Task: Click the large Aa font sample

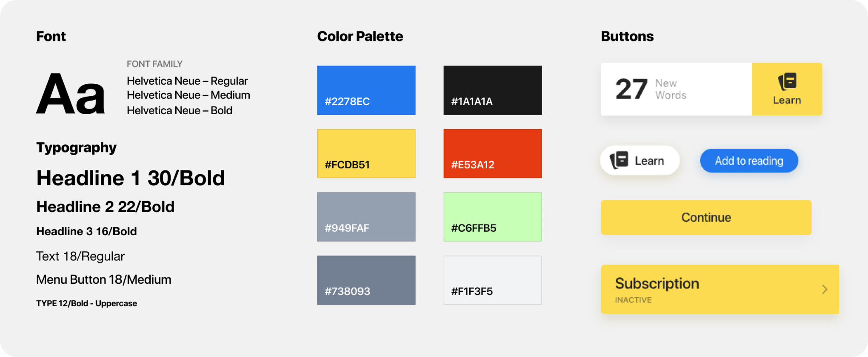Action: tap(71, 94)
